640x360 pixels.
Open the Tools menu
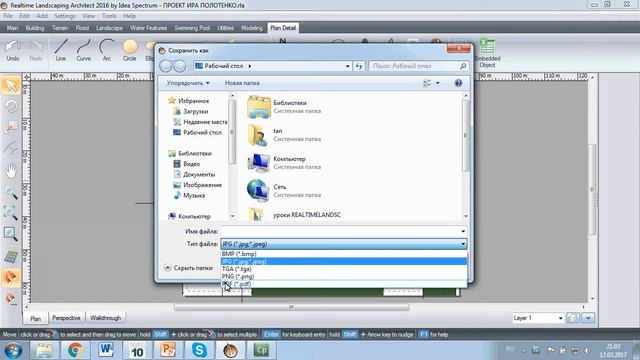coord(109,16)
